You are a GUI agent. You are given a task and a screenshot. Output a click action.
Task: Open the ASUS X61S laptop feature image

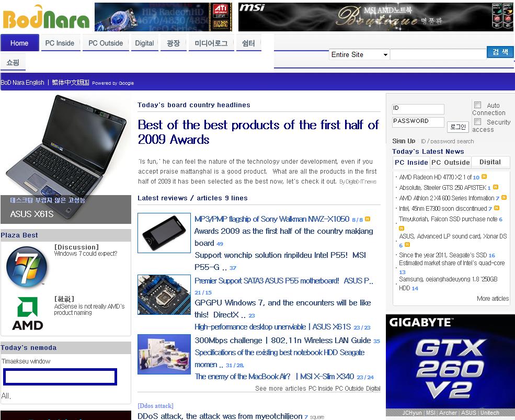pyautogui.click(x=66, y=158)
